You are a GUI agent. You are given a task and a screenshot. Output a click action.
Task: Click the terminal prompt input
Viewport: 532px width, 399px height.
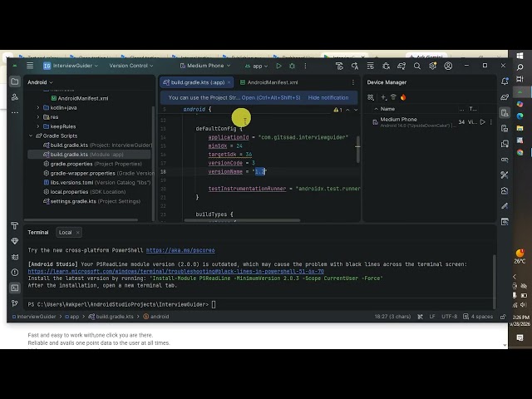point(214,305)
